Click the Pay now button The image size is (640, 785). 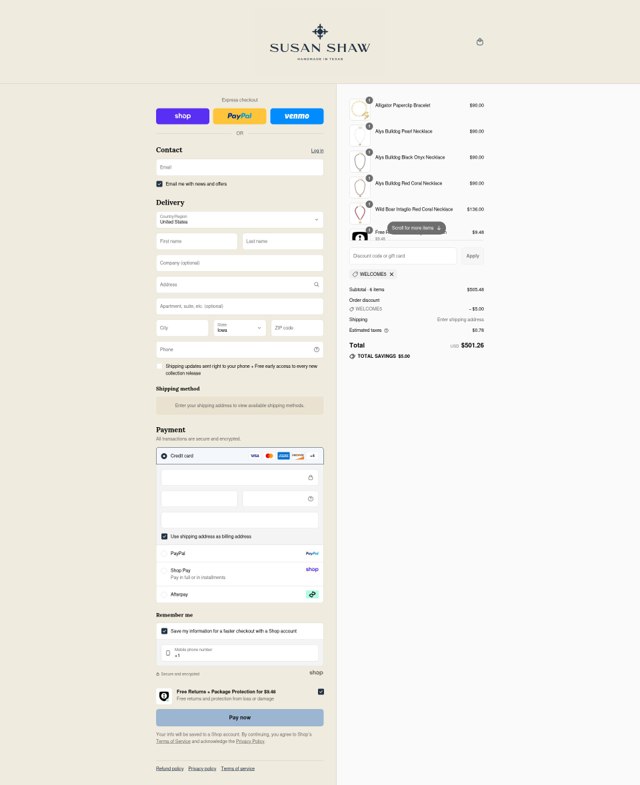pos(240,717)
